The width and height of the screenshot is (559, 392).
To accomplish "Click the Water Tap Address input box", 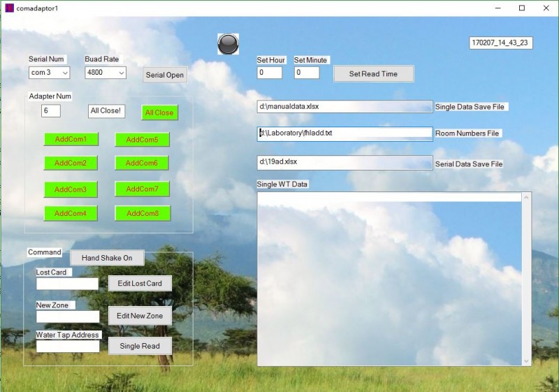I will coord(68,346).
